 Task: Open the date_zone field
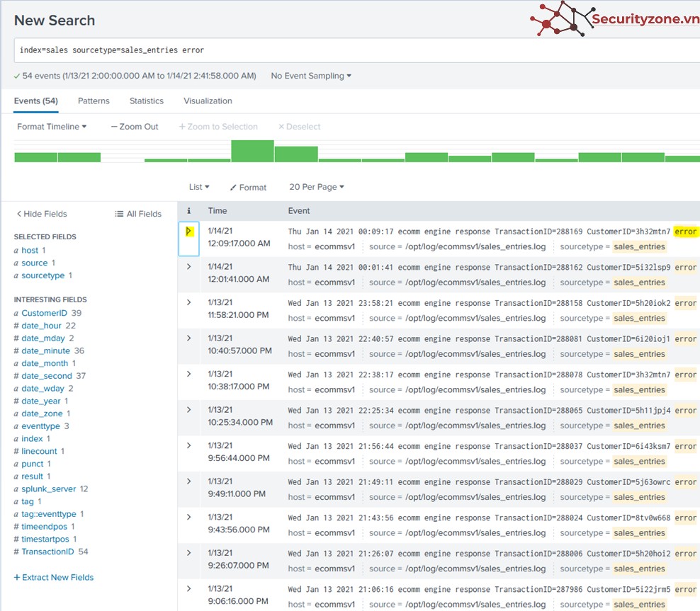coord(42,413)
